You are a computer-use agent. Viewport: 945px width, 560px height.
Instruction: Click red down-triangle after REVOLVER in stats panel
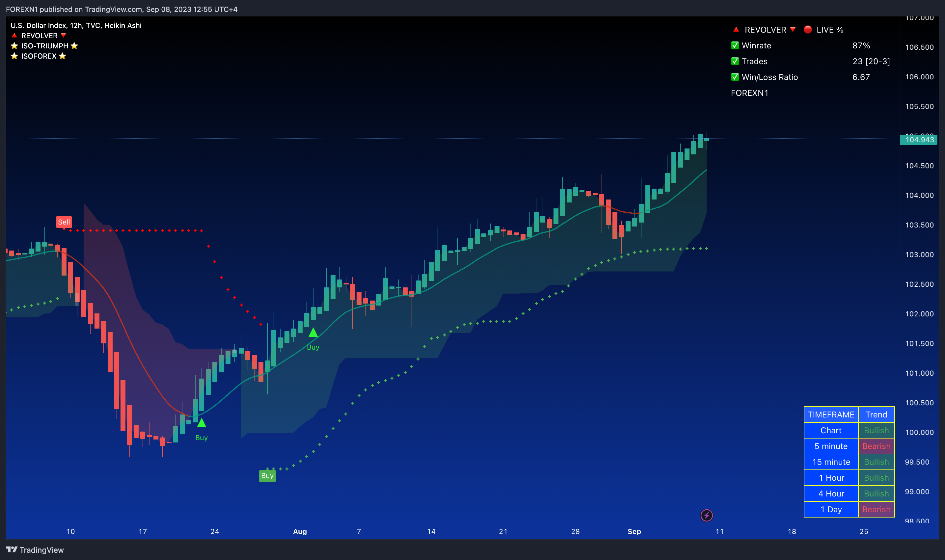tap(793, 29)
